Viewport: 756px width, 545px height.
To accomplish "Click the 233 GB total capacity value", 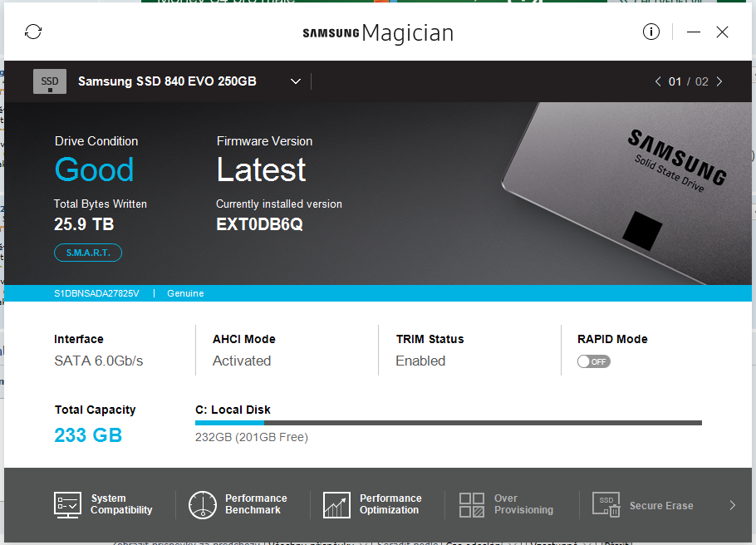I will 88,435.
